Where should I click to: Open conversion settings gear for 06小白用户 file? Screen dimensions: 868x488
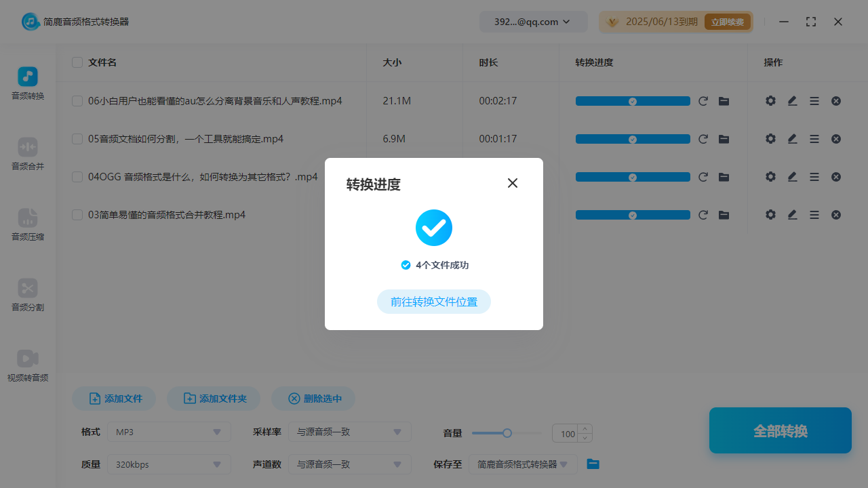click(770, 100)
